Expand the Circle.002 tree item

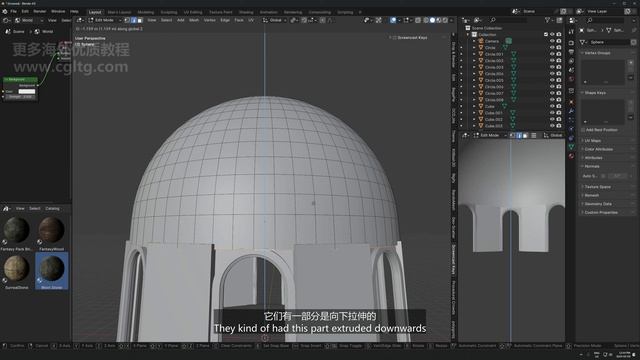point(474,60)
